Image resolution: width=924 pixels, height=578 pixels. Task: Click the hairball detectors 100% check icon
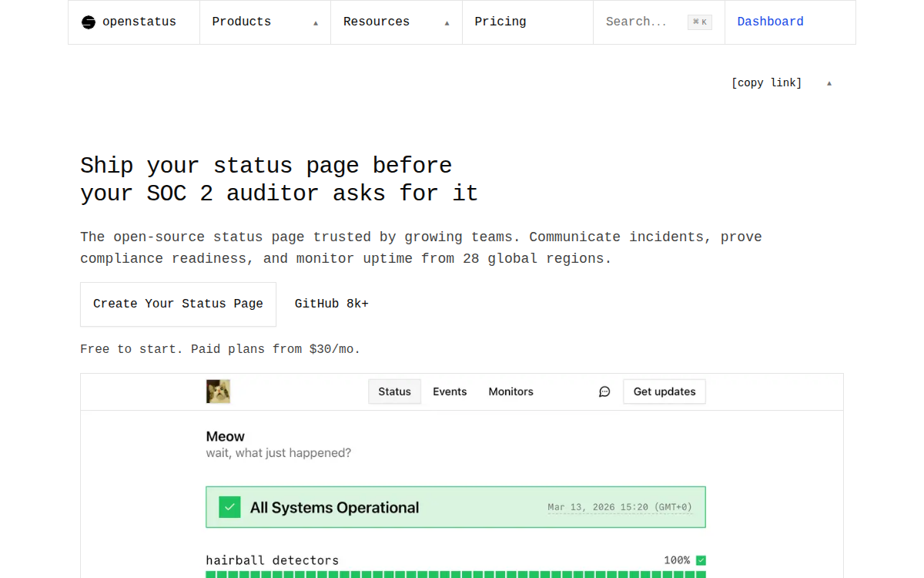701,560
